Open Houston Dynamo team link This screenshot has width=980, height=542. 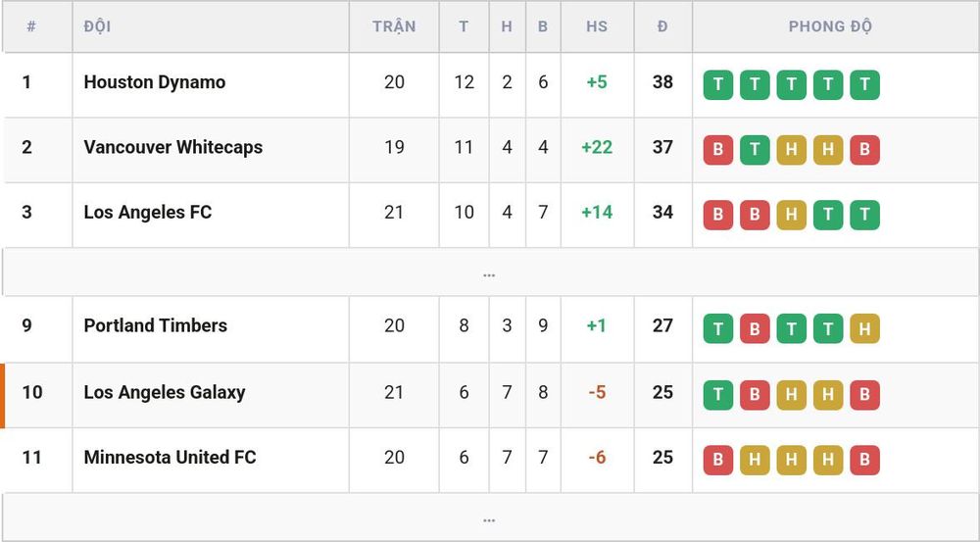[155, 82]
